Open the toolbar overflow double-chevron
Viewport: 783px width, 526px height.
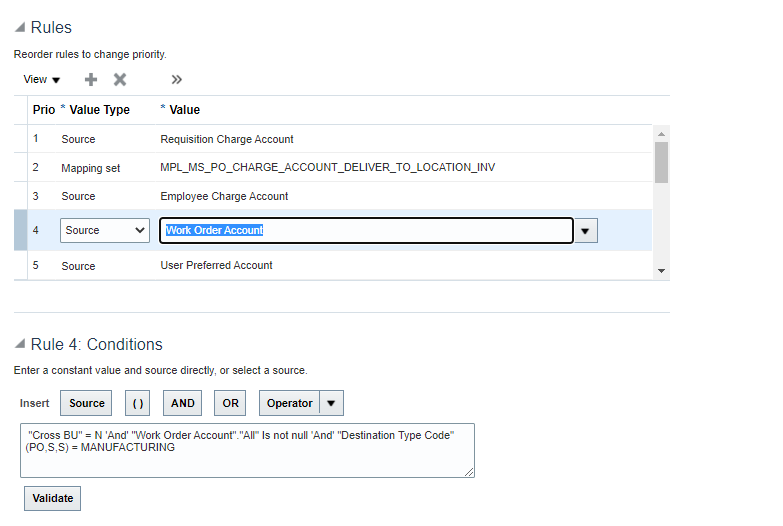click(x=176, y=79)
